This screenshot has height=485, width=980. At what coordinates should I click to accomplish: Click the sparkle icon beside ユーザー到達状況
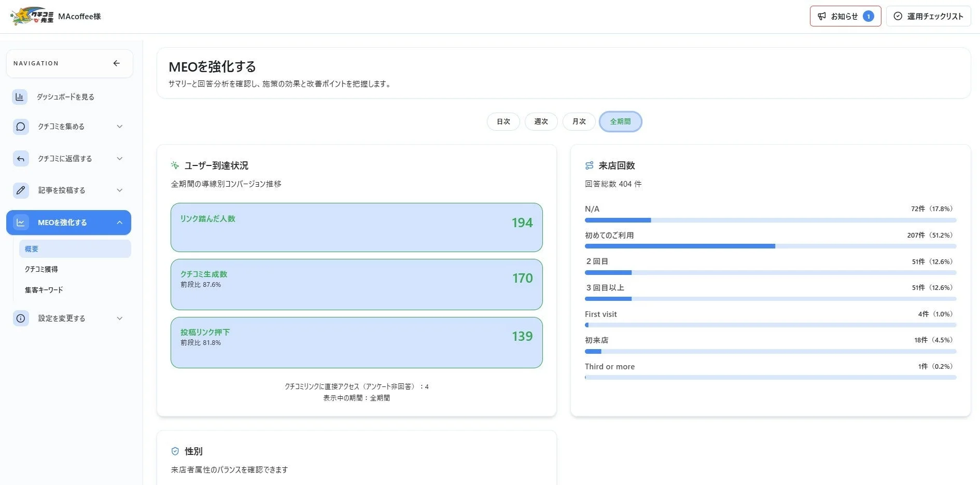pos(175,165)
